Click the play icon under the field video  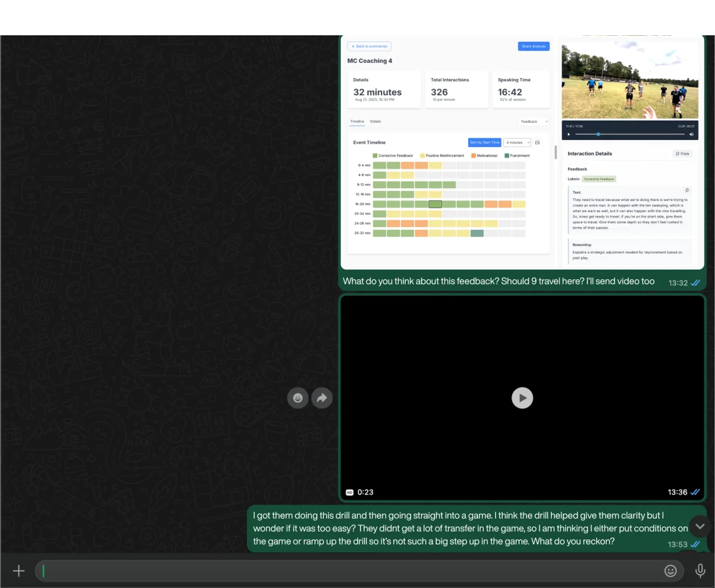pyautogui.click(x=569, y=135)
